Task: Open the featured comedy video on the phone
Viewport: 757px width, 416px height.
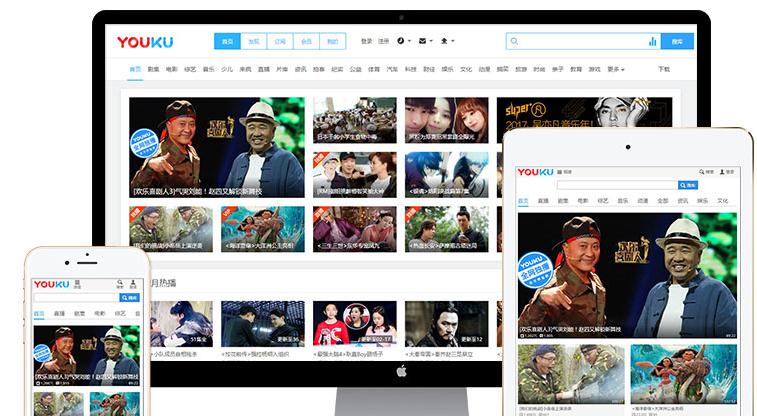Action: [86, 356]
